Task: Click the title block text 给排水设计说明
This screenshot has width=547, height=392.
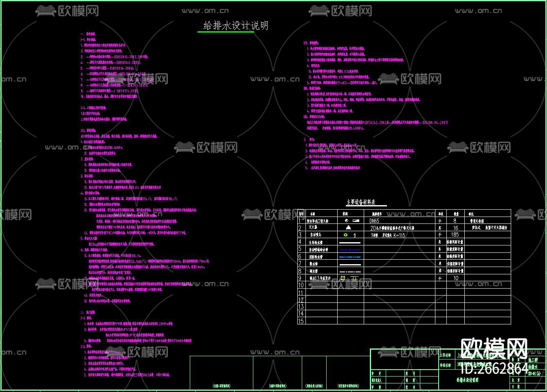Action: click(x=467, y=380)
